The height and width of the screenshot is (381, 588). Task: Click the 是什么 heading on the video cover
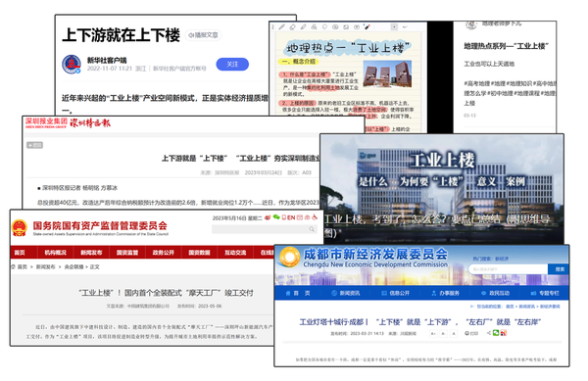372,182
